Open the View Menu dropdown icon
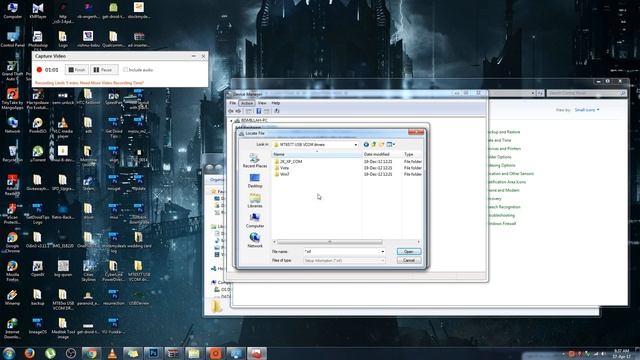Screen dimensions: 640x360 (x=391, y=144)
